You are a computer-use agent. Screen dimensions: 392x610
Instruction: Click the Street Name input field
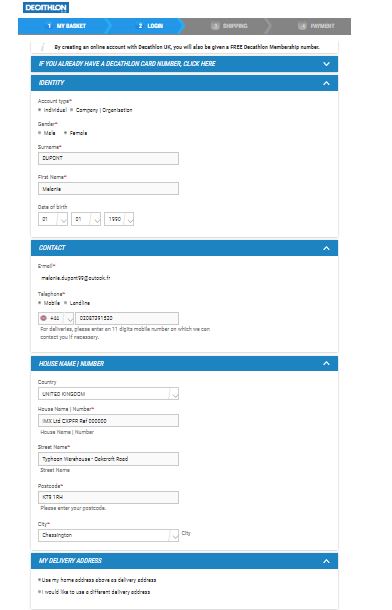coord(108,459)
